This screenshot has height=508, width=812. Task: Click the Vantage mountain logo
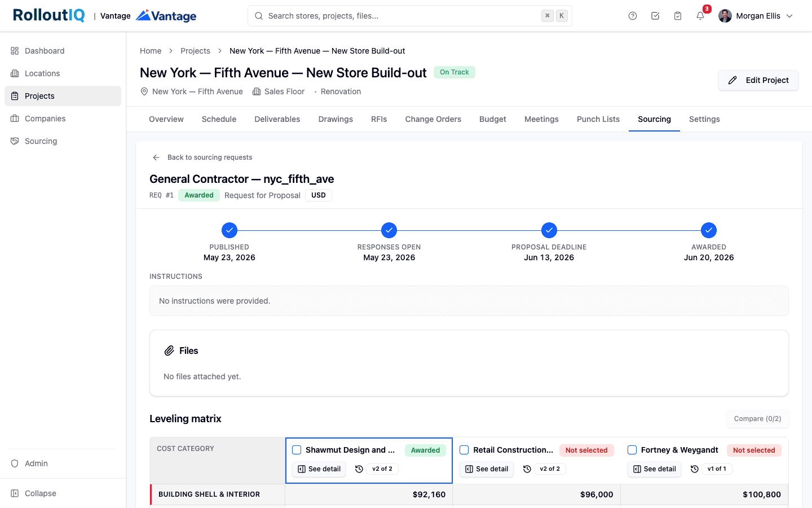[166, 16]
